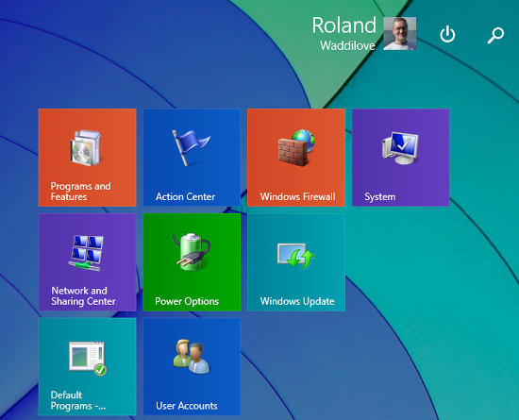Launch the Windows Firewall tile
The height and width of the screenshot is (420, 519).
tap(296, 158)
